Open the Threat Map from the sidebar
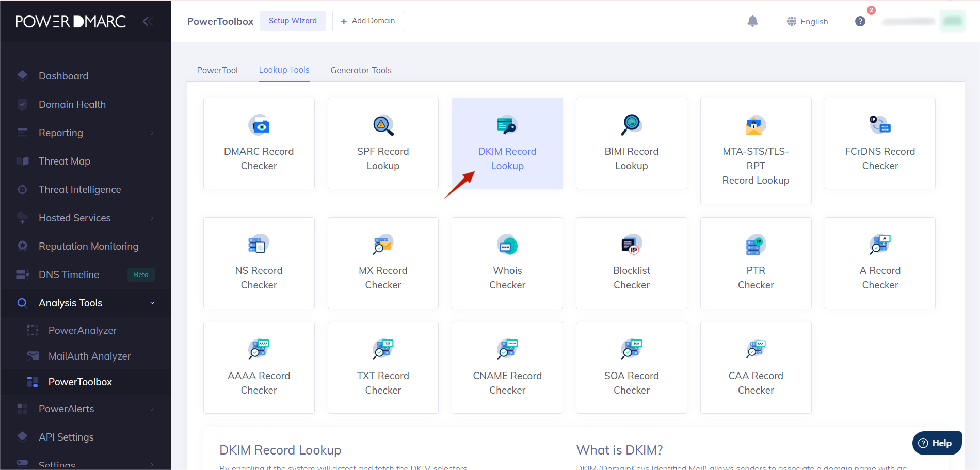Screen dimensions: 980x470 [64, 161]
